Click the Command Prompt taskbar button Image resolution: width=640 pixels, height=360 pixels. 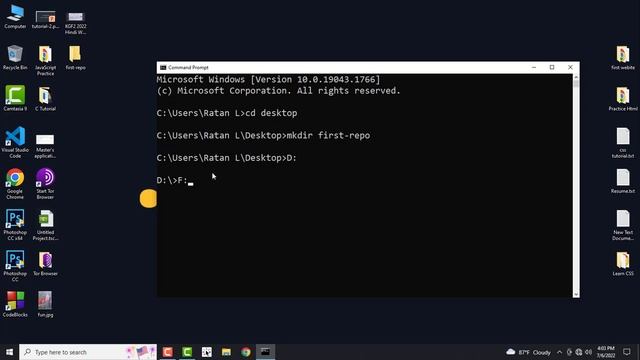[265, 352]
